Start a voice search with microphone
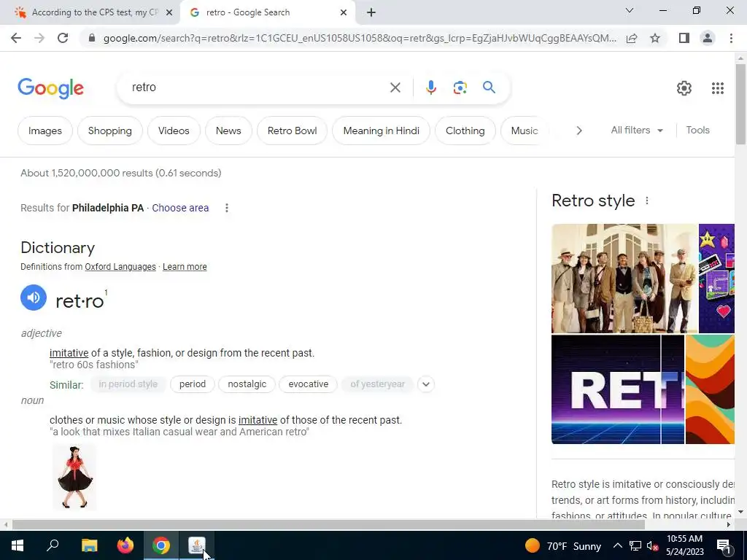 pos(430,87)
